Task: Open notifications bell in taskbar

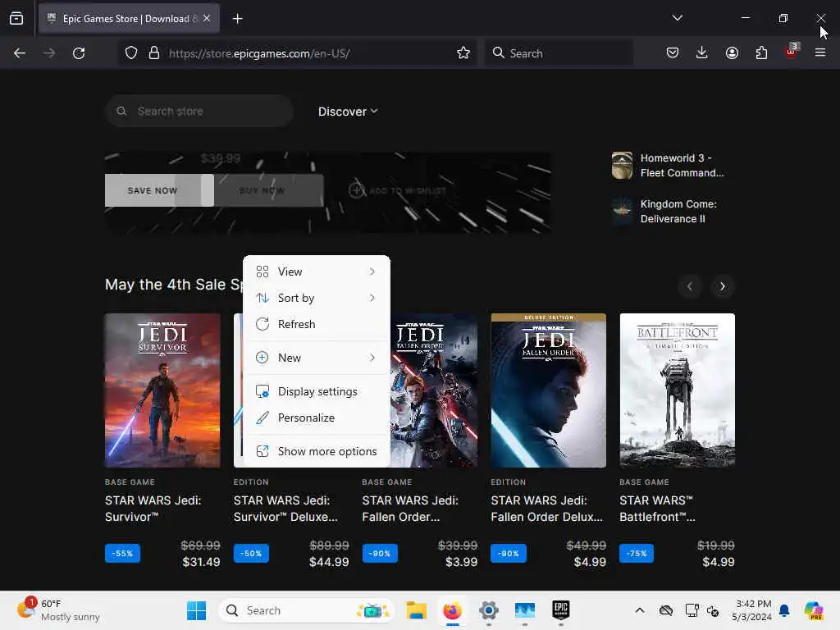Action: click(784, 610)
